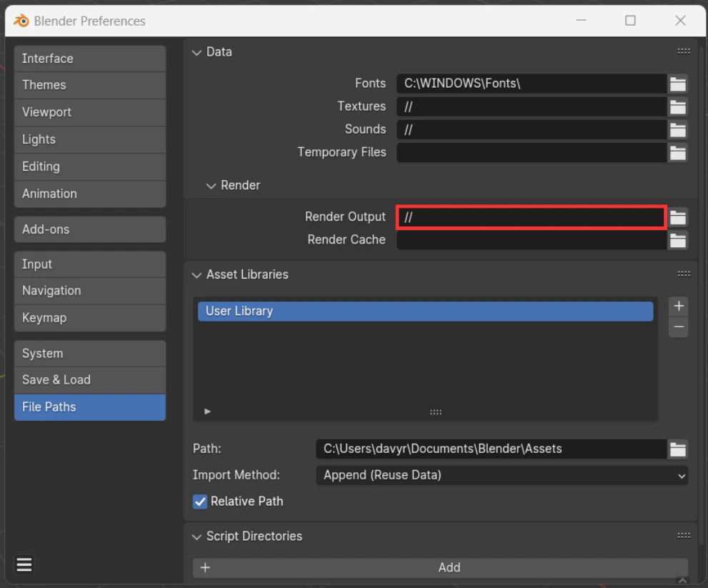Switch to Save & Load section
This screenshot has width=708, height=588.
tap(90, 380)
